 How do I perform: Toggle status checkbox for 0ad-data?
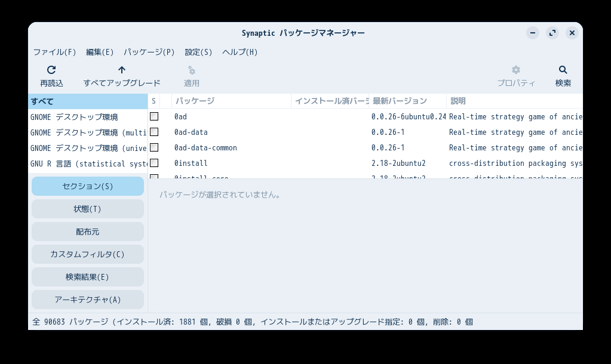coord(154,132)
